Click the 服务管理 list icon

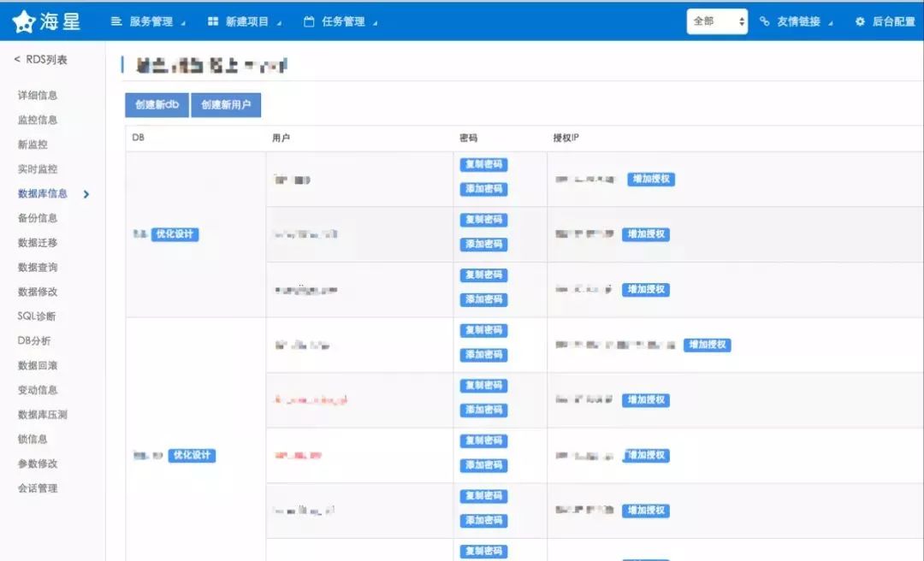pos(116,21)
